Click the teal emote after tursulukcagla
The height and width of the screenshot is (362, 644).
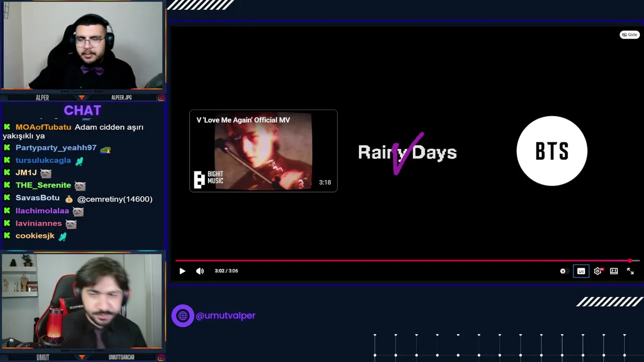click(79, 161)
